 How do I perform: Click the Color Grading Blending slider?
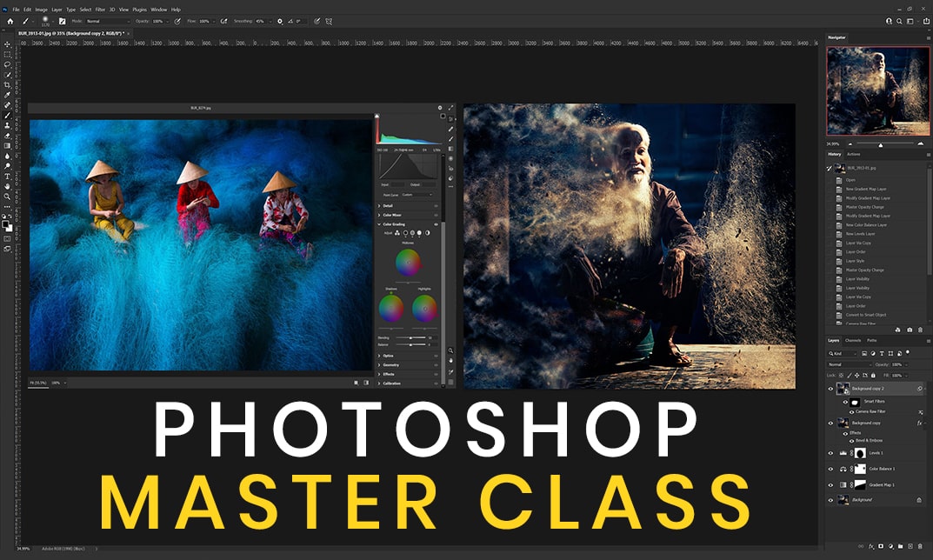pos(410,337)
